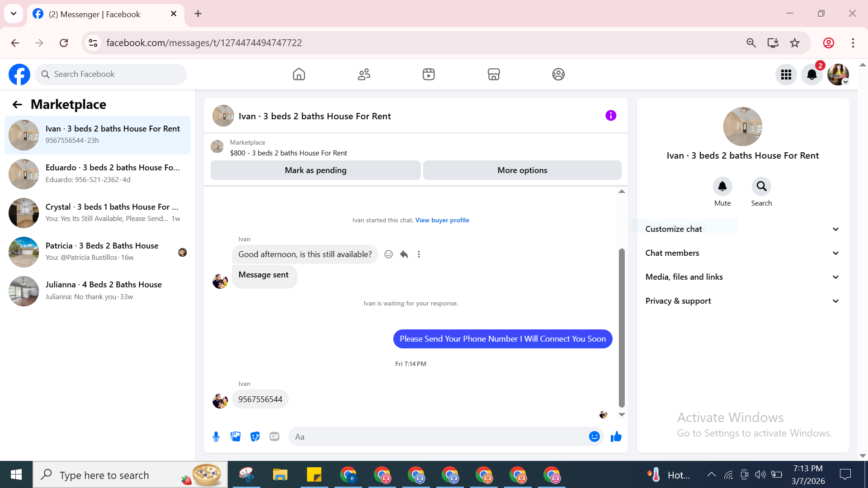Open the Facebook home feed icon
The height and width of the screenshot is (488, 868).
tap(299, 74)
